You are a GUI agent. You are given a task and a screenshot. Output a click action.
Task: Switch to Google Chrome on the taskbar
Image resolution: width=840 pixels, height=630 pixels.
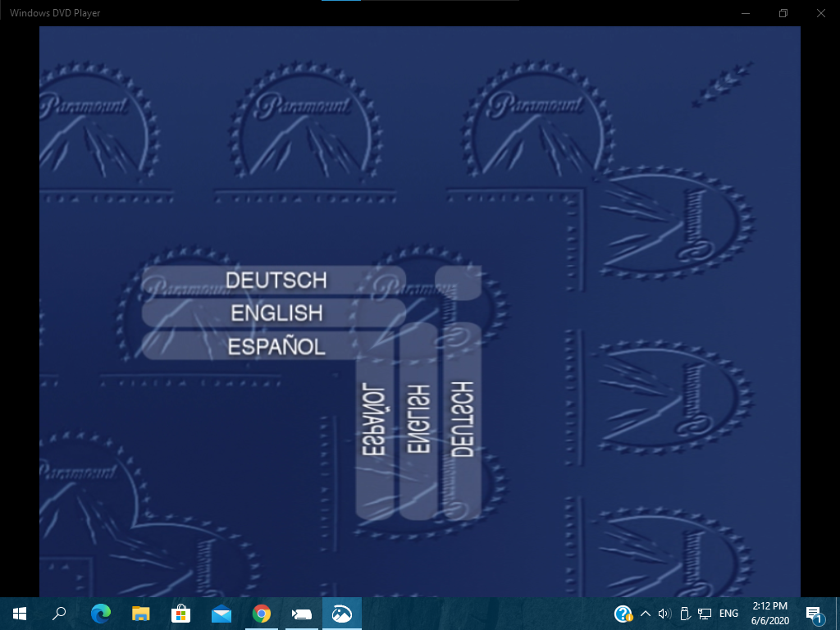[x=262, y=614]
